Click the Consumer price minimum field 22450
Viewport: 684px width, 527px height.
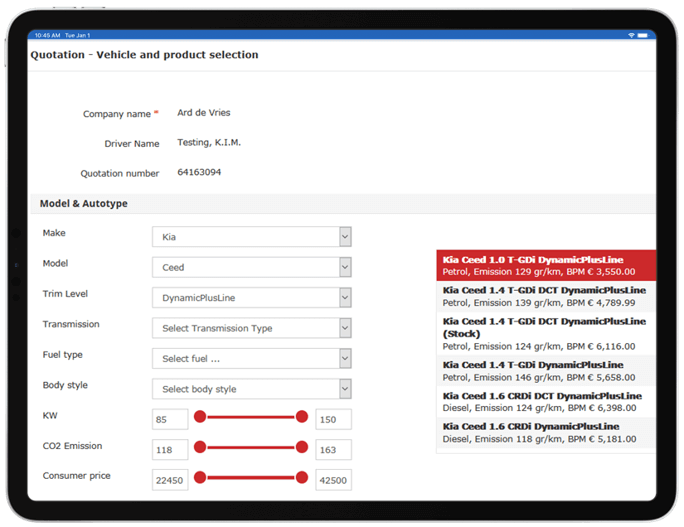click(x=170, y=480)
